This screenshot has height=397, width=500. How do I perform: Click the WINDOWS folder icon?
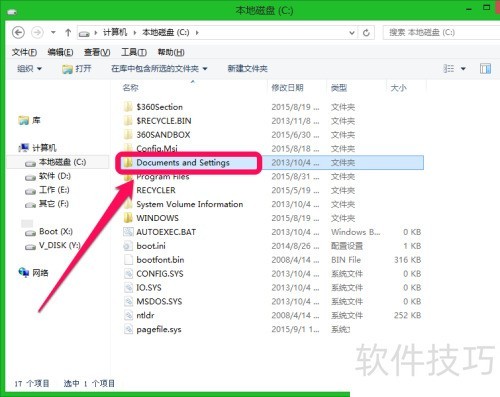[x=128, y=218]
